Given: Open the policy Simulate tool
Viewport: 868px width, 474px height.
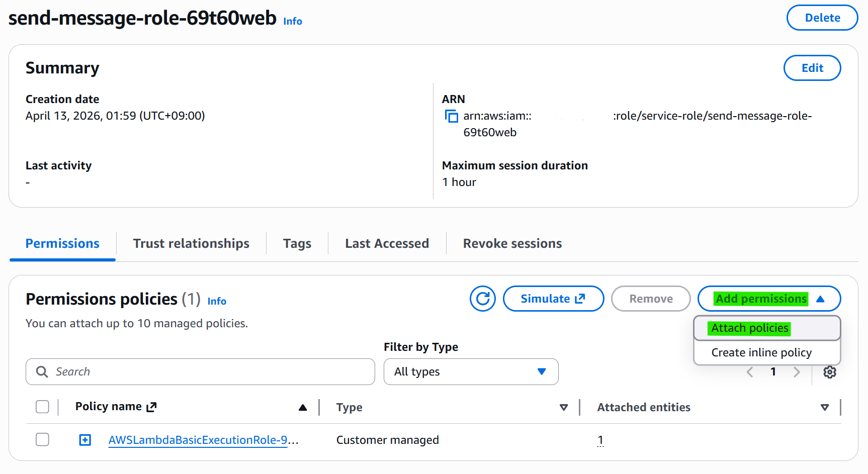Looking at the screenshot, I should point(553,299).
